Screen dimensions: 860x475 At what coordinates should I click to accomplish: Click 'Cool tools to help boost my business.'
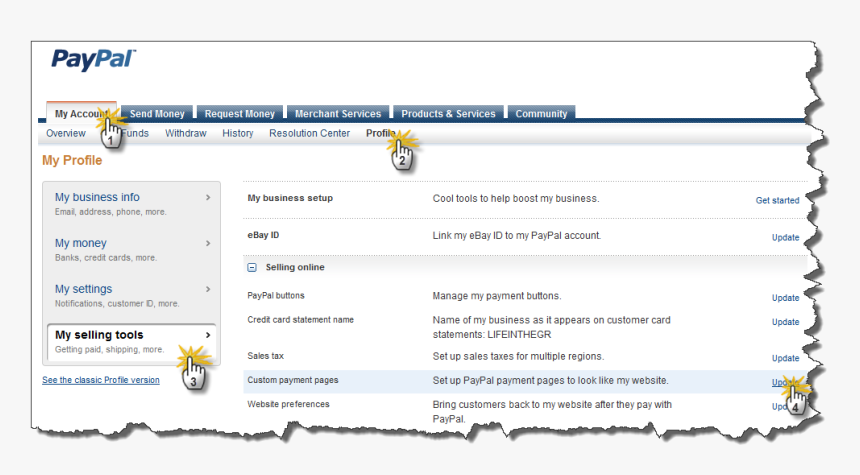point(516,199)
